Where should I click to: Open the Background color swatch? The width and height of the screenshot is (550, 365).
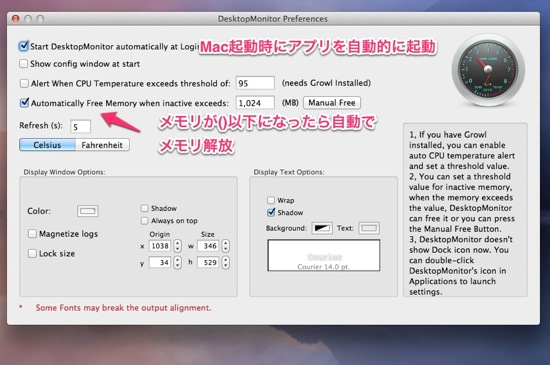pos(322,228)
